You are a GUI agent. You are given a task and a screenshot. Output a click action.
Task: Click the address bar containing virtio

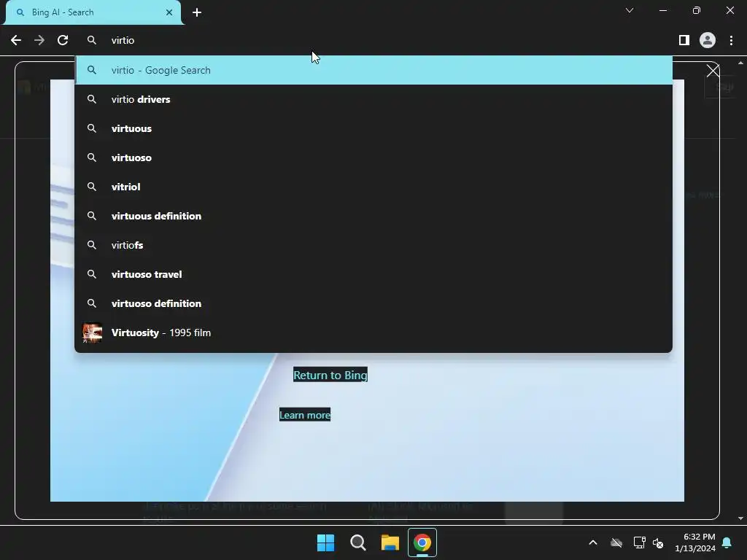pyautogui.click(x=373, y=41)
